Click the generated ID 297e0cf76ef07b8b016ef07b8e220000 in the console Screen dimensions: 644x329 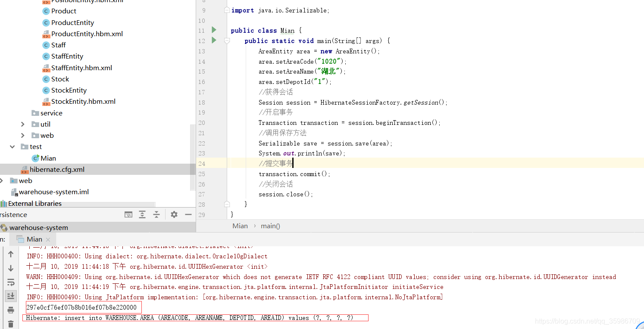(x=81, y=307)
